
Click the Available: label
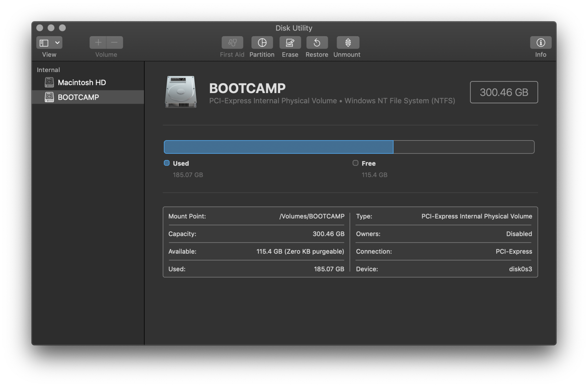coord(182,252)
